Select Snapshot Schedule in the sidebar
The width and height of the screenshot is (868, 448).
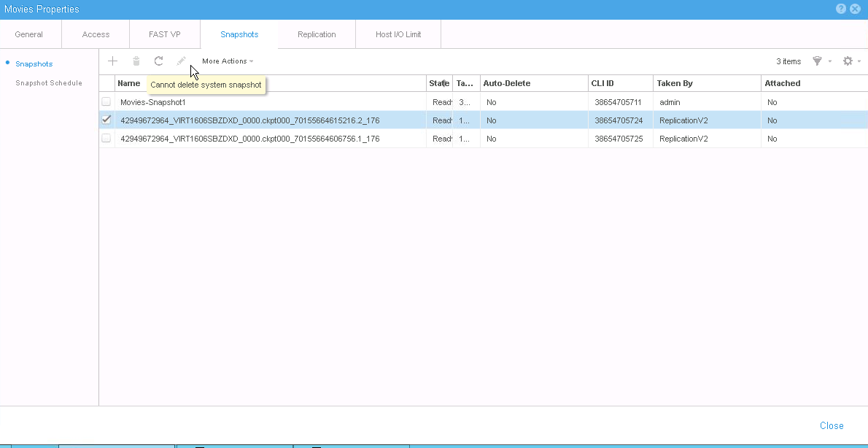47,82
